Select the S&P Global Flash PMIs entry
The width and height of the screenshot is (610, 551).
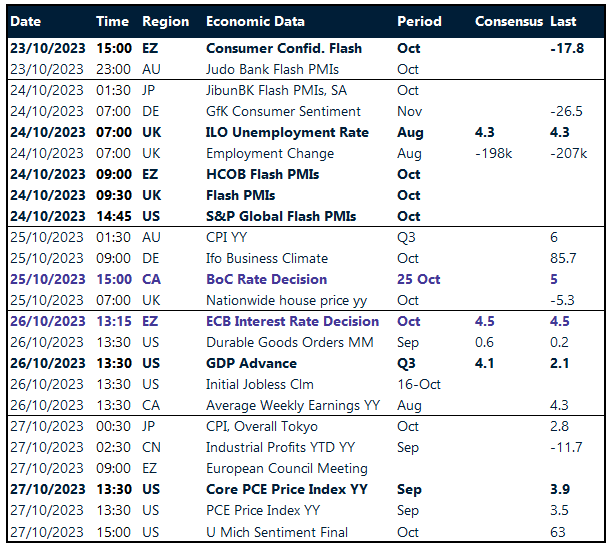281,216
